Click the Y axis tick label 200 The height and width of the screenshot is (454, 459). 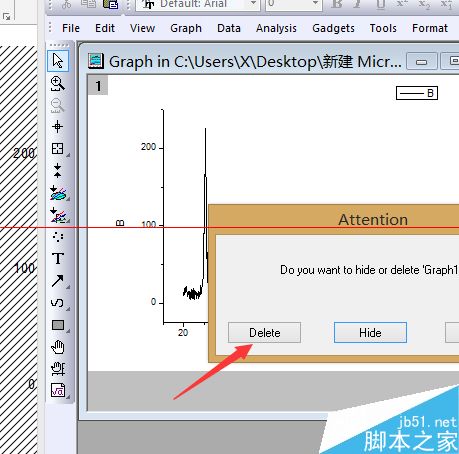[x=148, y=147]
